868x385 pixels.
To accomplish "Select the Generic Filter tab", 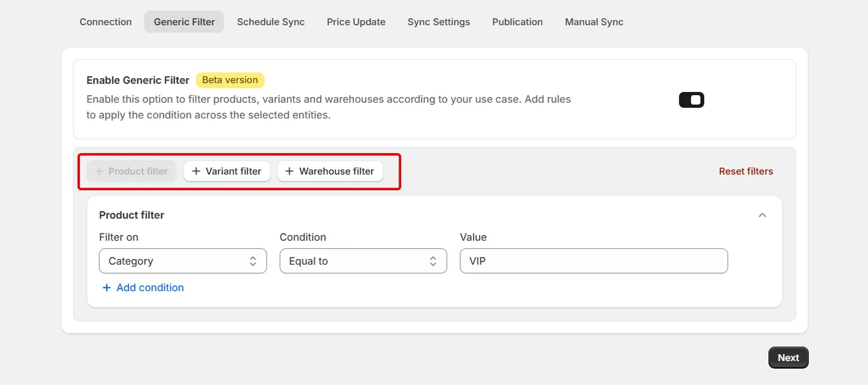I will pyautogui.click(x=185, y=22).
